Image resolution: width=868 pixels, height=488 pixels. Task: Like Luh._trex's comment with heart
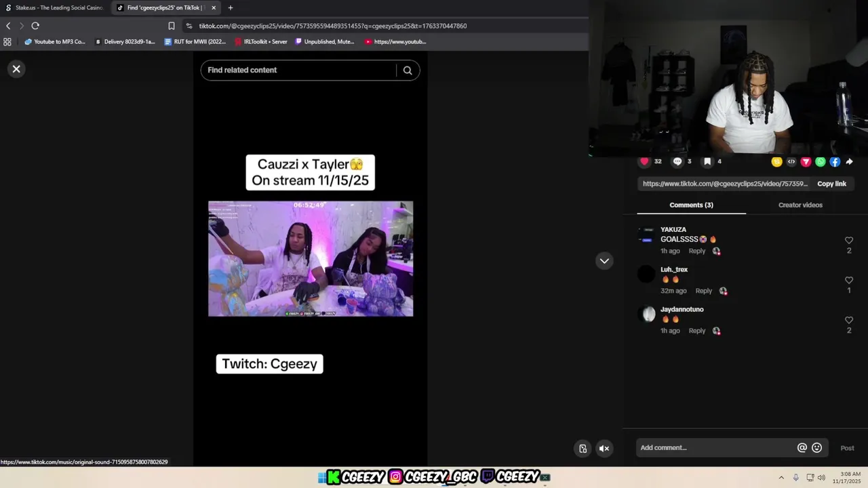point(849,280)
